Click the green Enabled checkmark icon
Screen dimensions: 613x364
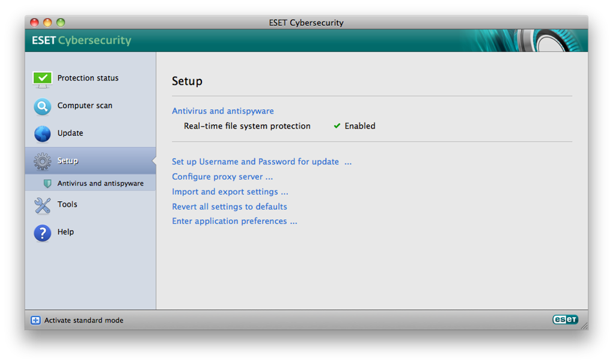coord(337,126)
